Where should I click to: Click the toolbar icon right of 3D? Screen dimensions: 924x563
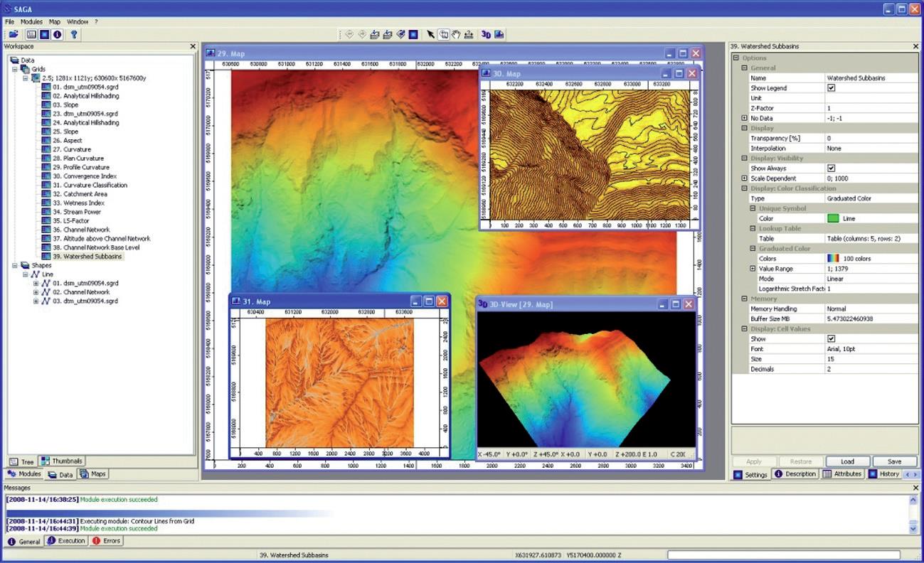click(x=499, y=34)
